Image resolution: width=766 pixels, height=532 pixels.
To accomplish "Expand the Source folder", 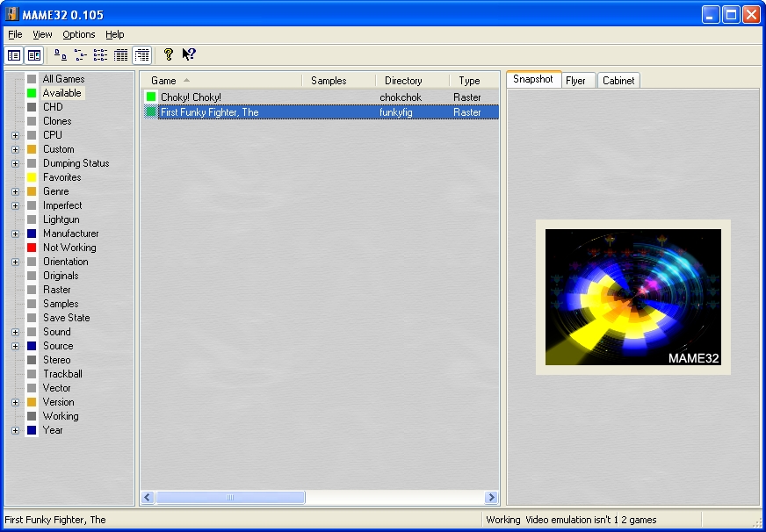I will (15, 347).
